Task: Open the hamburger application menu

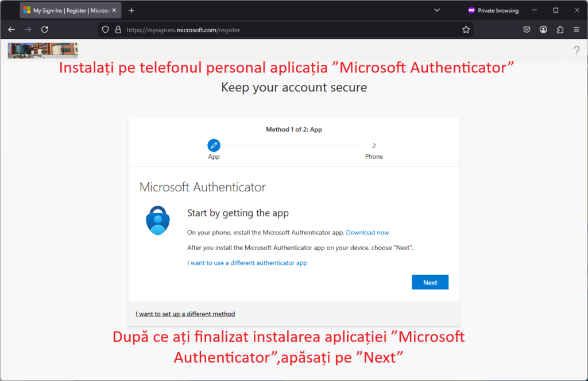Action: pos(577,30)
